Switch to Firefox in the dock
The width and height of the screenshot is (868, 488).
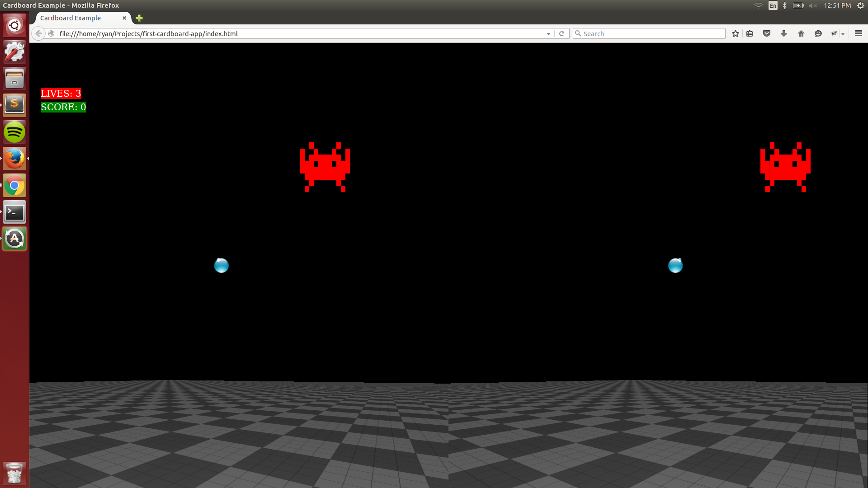[x=14, y=159]
